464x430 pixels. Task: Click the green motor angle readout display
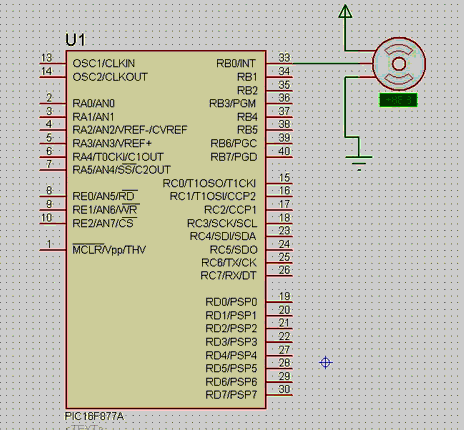[x=398, y=100]
